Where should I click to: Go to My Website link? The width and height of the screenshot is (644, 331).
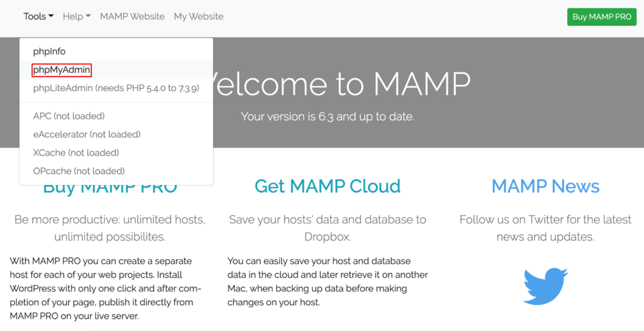point(199,16)
